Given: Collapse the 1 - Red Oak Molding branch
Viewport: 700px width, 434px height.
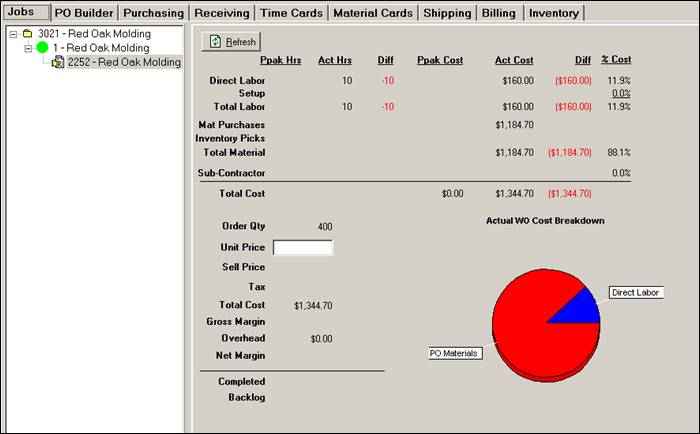Looking at the screenshot, I should (28, 48).
